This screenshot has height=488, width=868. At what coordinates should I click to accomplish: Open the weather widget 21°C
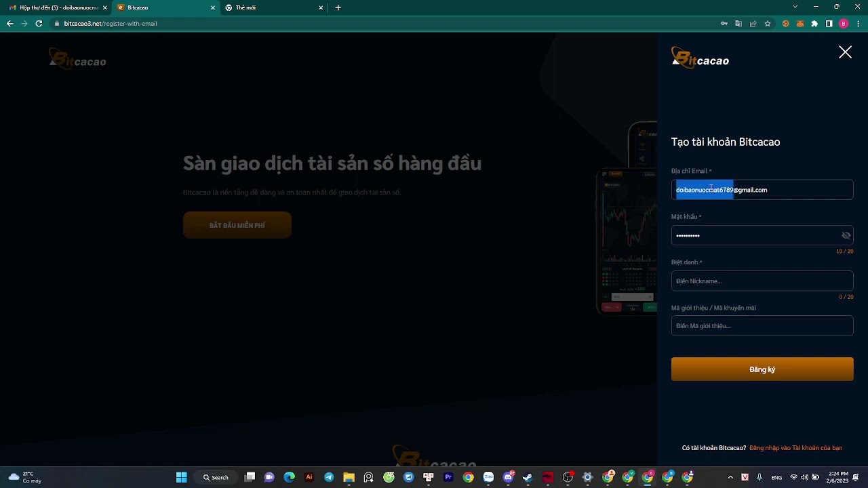(x=24, y=477)
